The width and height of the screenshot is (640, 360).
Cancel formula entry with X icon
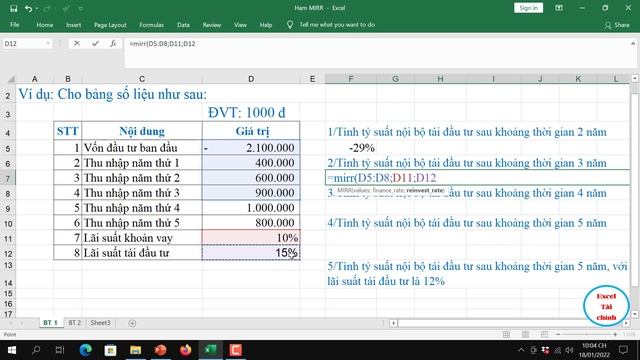click(x=77, y=43)
